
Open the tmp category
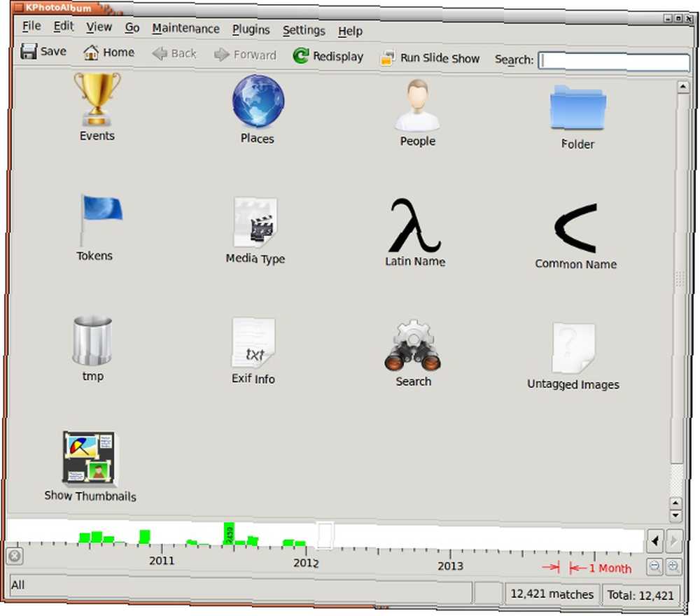click(92, 348)
